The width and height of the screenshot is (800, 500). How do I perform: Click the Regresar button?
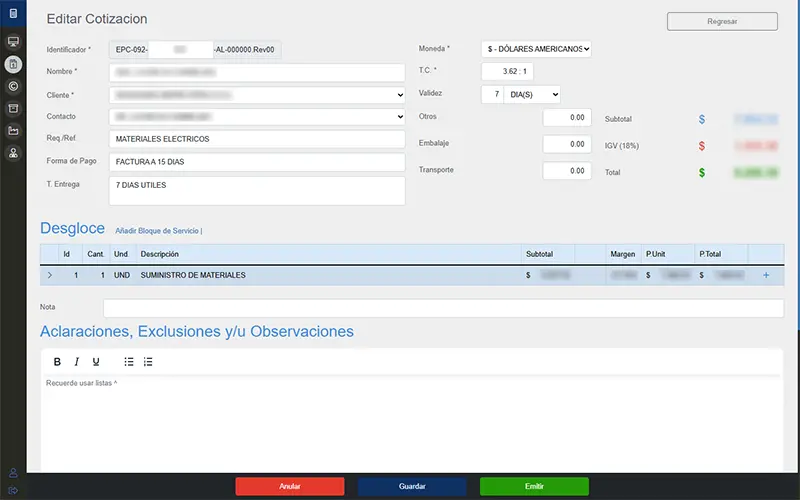pyautogui.click(x=722, y=21)
